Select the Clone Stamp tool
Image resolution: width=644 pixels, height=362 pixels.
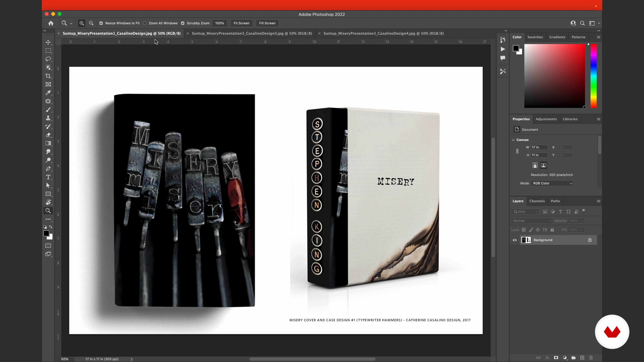pyautogui.click(x=48, y=118)
